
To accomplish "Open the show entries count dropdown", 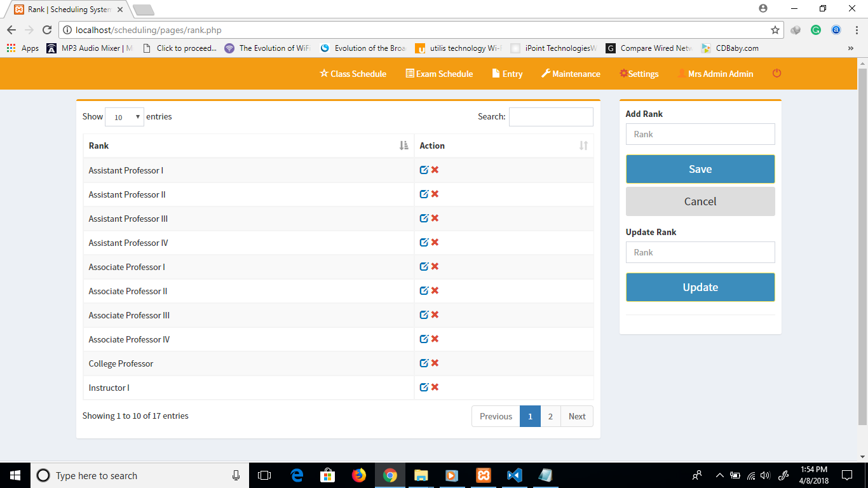I will [x=125, y=117].
